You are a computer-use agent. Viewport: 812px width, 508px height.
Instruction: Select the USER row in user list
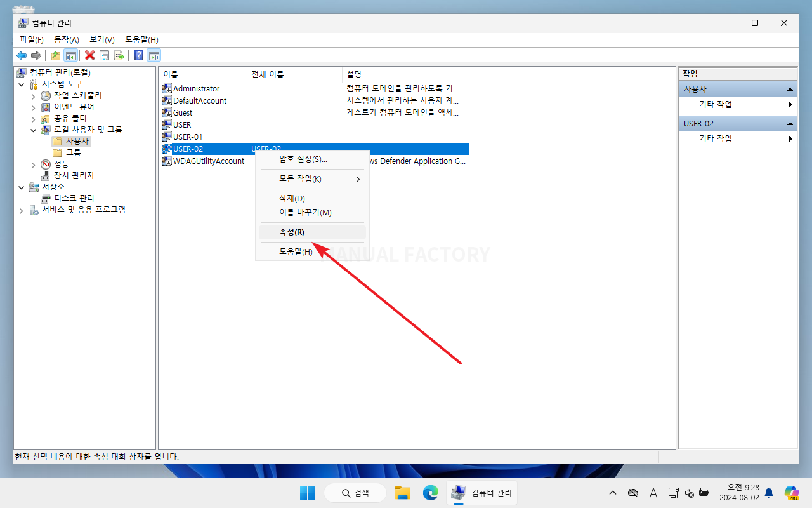[x=314, y=125]
